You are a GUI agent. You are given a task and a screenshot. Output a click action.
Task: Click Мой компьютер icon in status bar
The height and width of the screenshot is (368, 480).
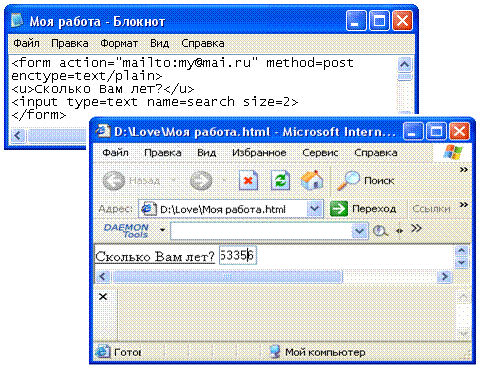275,352
